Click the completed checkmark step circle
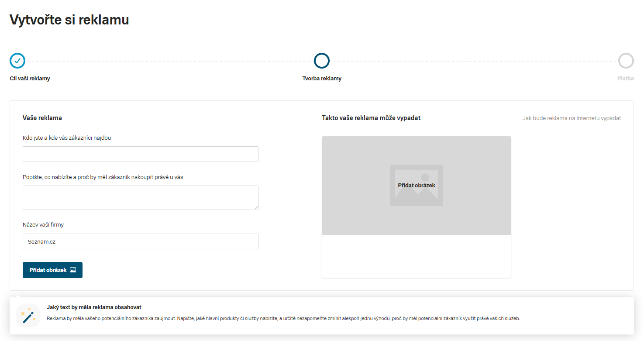Viewport: 644px width, 341px height. [17, 61]
